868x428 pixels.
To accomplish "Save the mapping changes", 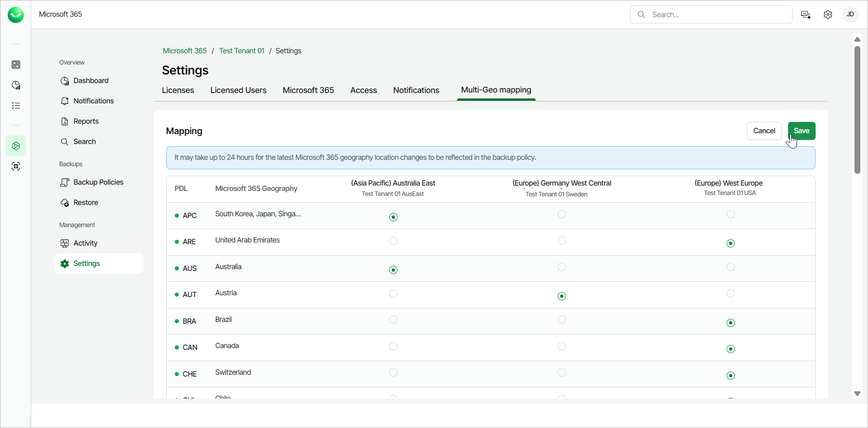I will (x=801, y=131).
